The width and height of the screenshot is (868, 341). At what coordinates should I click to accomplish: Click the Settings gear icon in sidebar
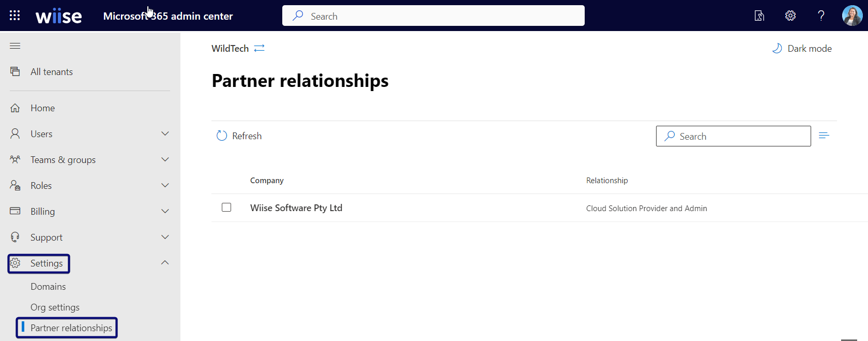tap(15, 263)
